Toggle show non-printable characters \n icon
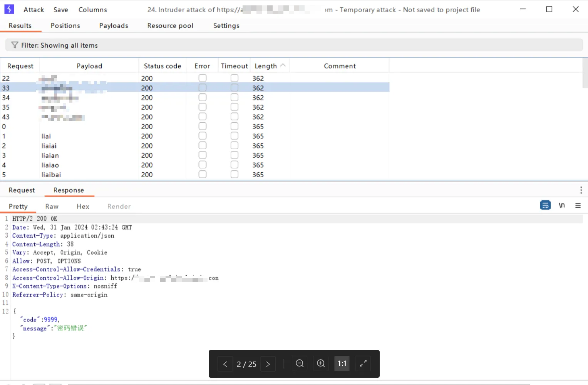 (x=562, y=205)
